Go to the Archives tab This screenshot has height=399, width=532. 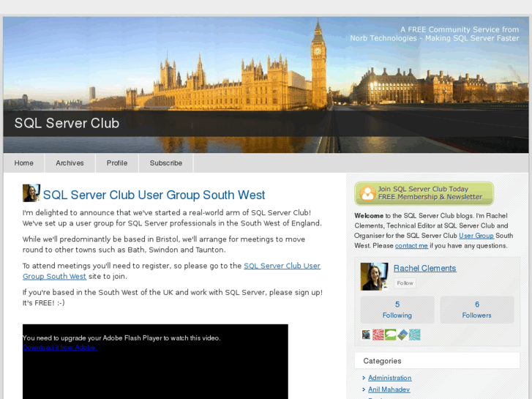(70, 163)
